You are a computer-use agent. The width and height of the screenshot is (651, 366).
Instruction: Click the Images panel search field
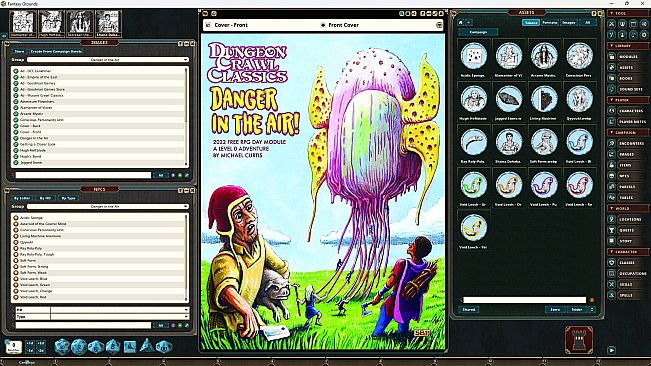tap(83, 175)
